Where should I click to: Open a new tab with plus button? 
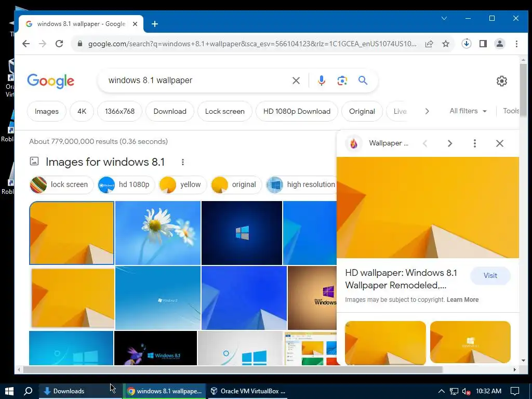[x=155, y=24]
